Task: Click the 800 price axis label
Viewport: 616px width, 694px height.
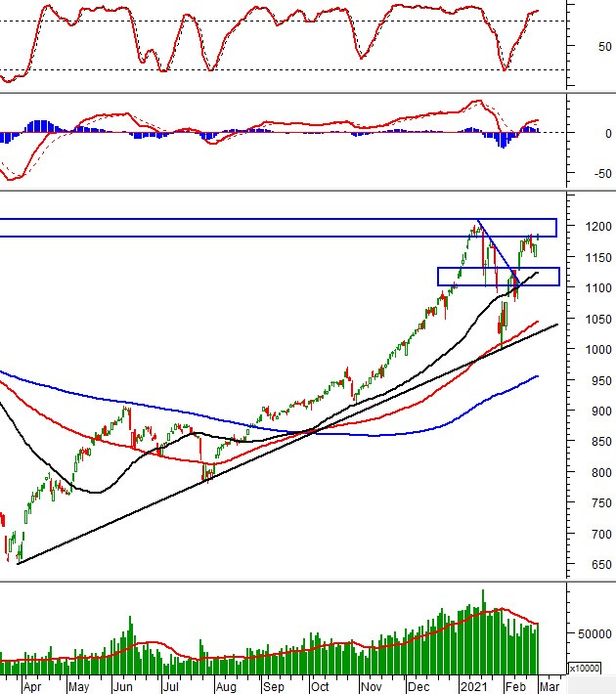Action: (x=601, y=472)
